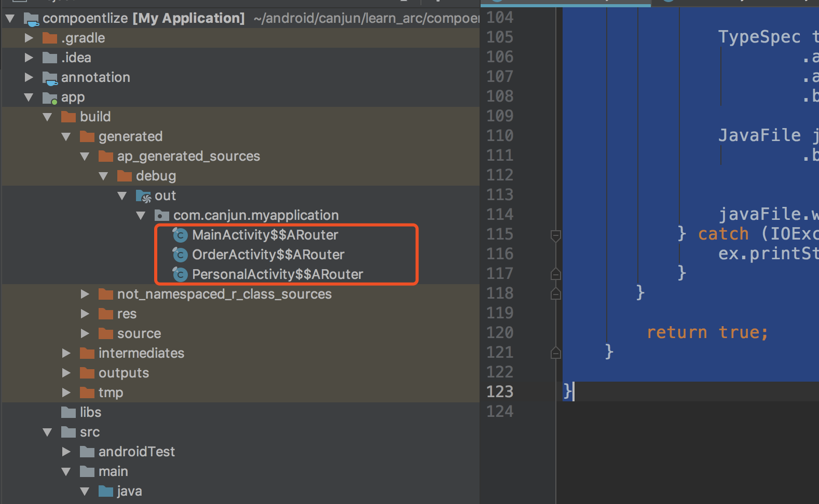819x504 pixels.
Task: Expand the intermediates folder
Action: tap(66, 354)
